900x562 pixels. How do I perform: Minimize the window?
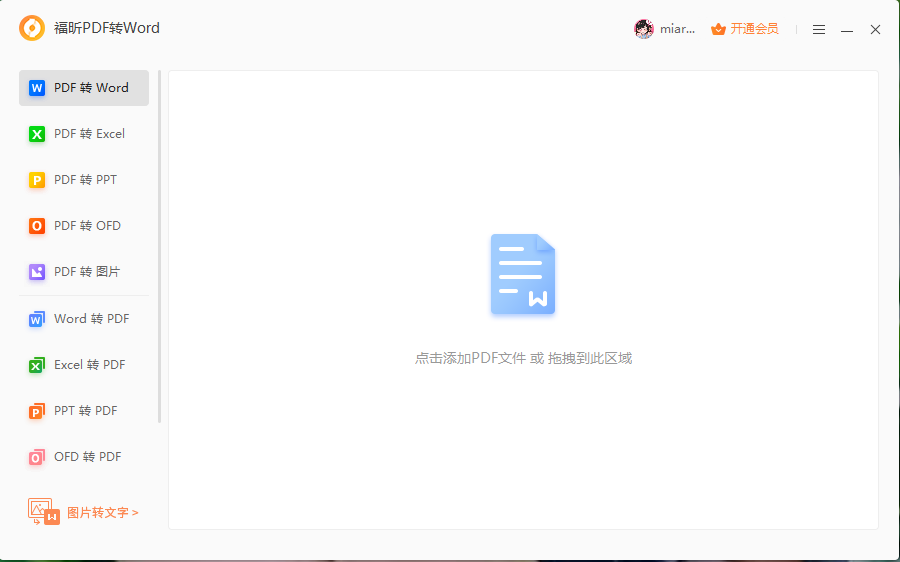coord(847,29)
